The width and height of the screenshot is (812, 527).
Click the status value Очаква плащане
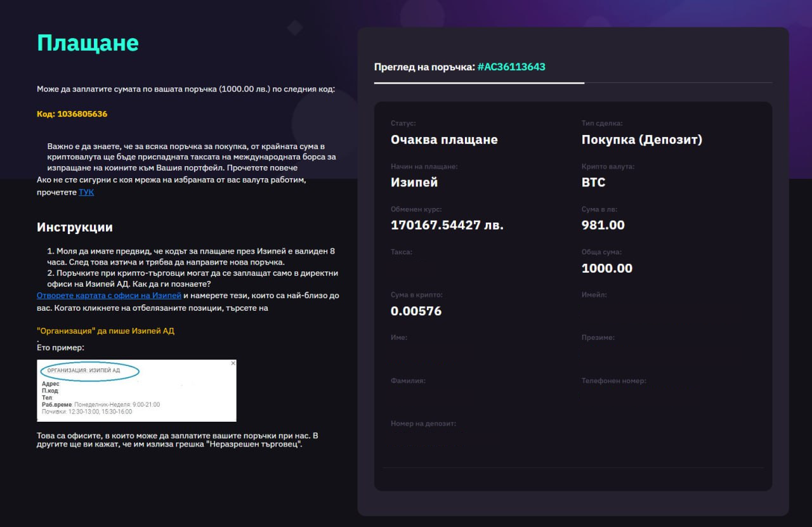(444, 140)
